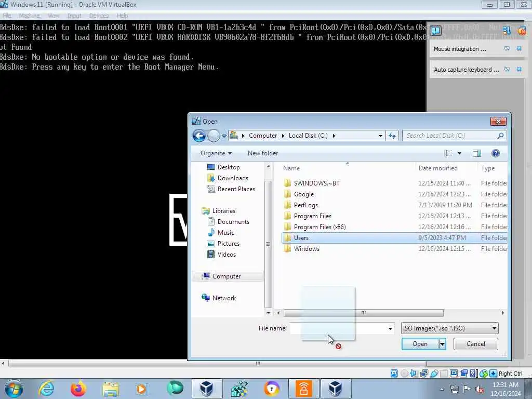Image resolution: width=532 pixels, height=399 pixels.
Task: Dismiss all VirtualBox notifications icon
Action: tap(522, 31)
